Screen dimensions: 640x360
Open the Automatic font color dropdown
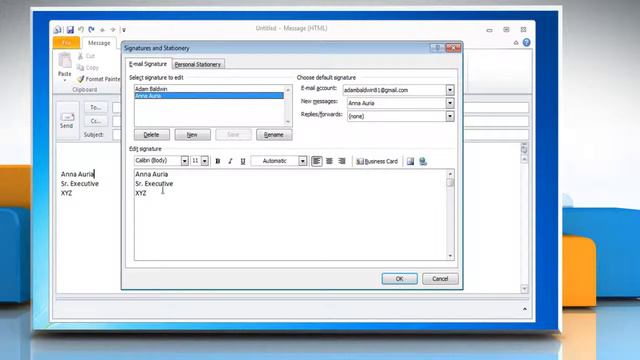point(302,161)
